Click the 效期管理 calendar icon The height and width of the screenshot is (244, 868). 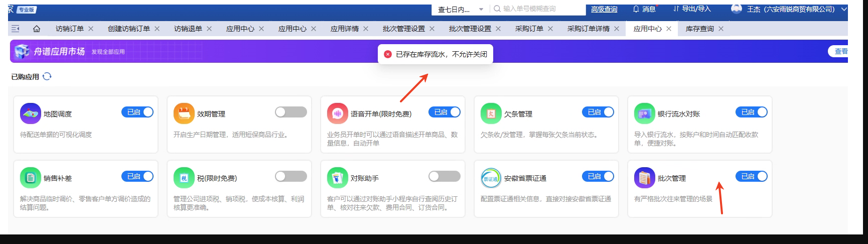184,113
